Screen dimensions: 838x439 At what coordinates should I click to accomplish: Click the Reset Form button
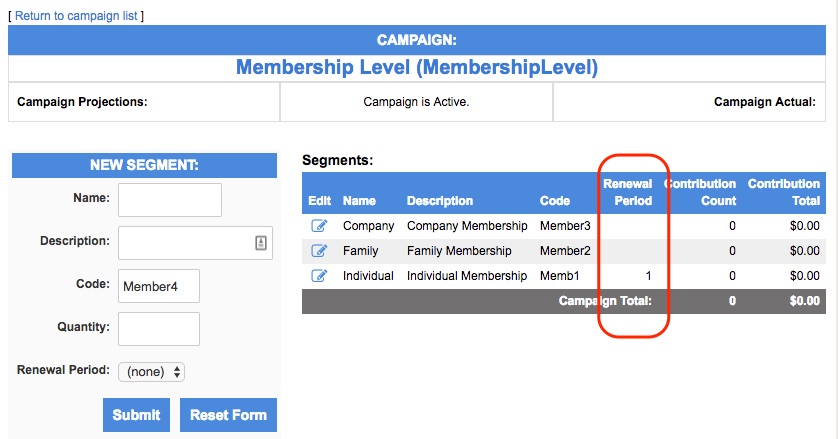pyautogui.click(x=228, y=415)
